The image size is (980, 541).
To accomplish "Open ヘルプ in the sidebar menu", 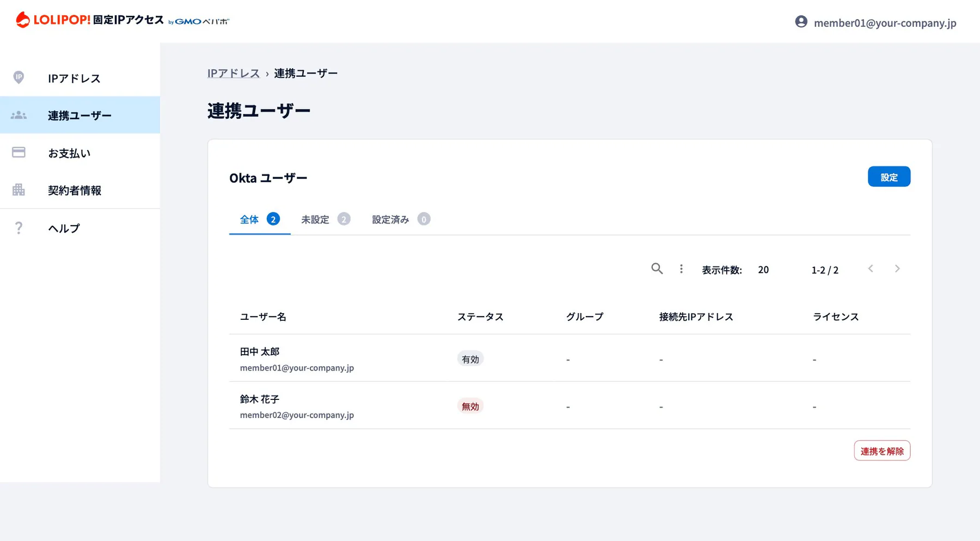I will [80, 228].
